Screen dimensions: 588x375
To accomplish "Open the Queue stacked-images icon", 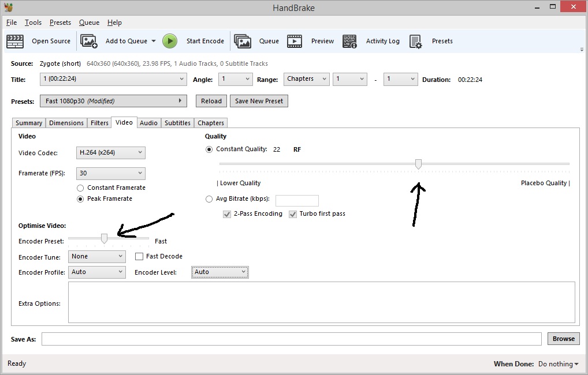I will [243, 41].
